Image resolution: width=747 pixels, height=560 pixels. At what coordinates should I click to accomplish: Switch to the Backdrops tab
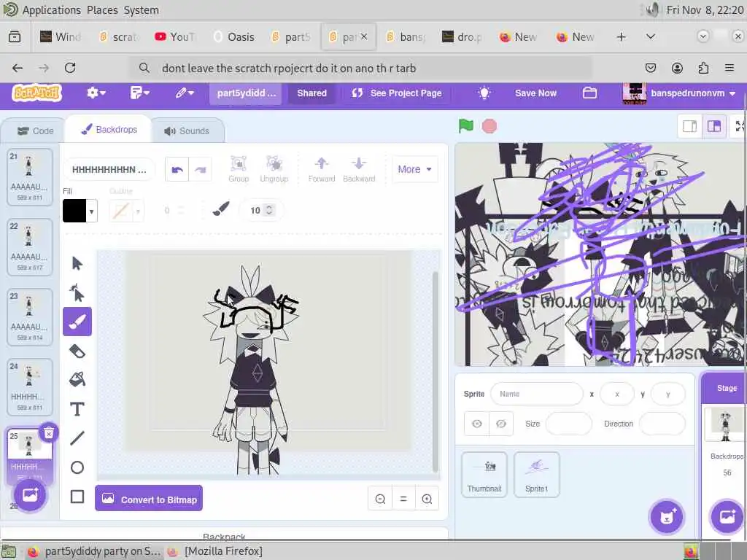coord(109,130)
